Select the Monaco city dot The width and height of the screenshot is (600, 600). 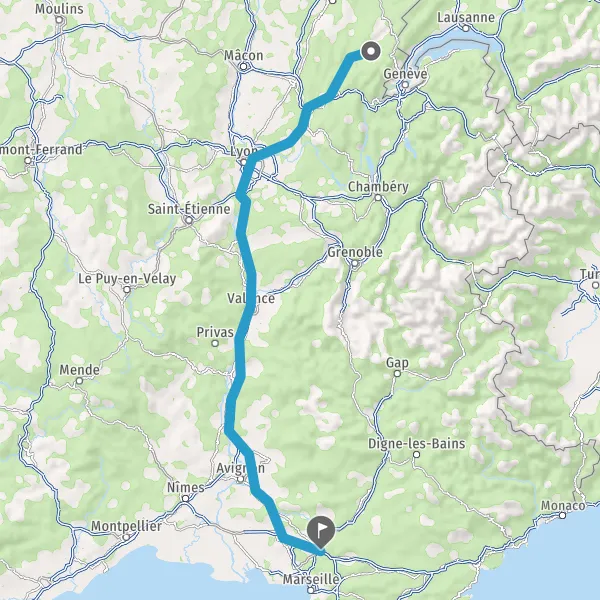tap(562, 516)
